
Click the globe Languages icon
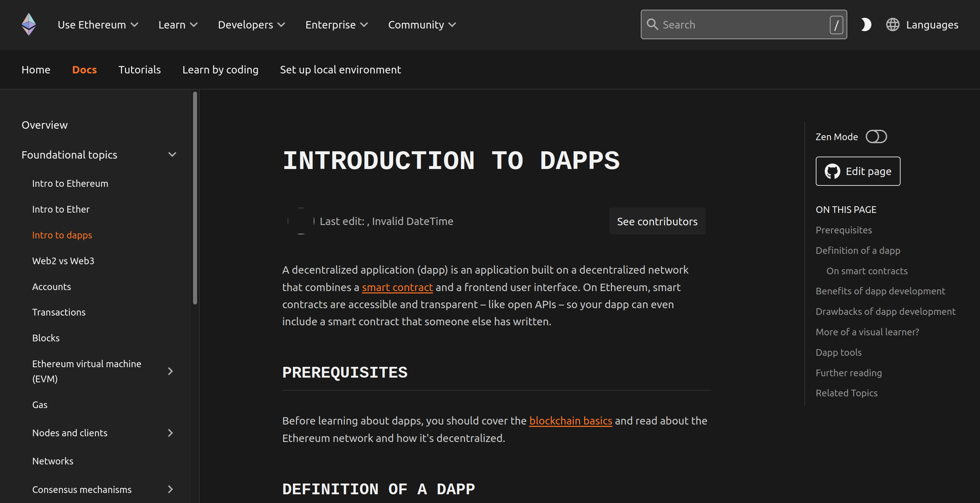click(x=893, y=25)
